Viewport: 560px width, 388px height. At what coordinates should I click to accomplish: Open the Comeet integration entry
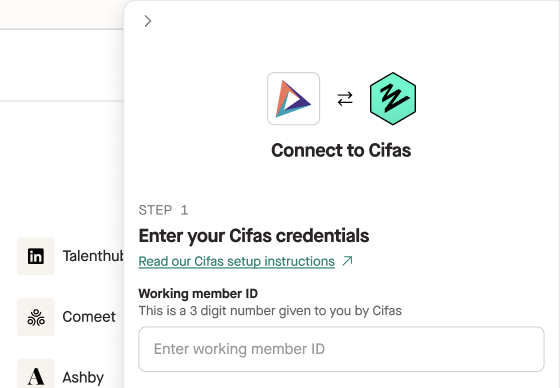[x=89, y=317]
